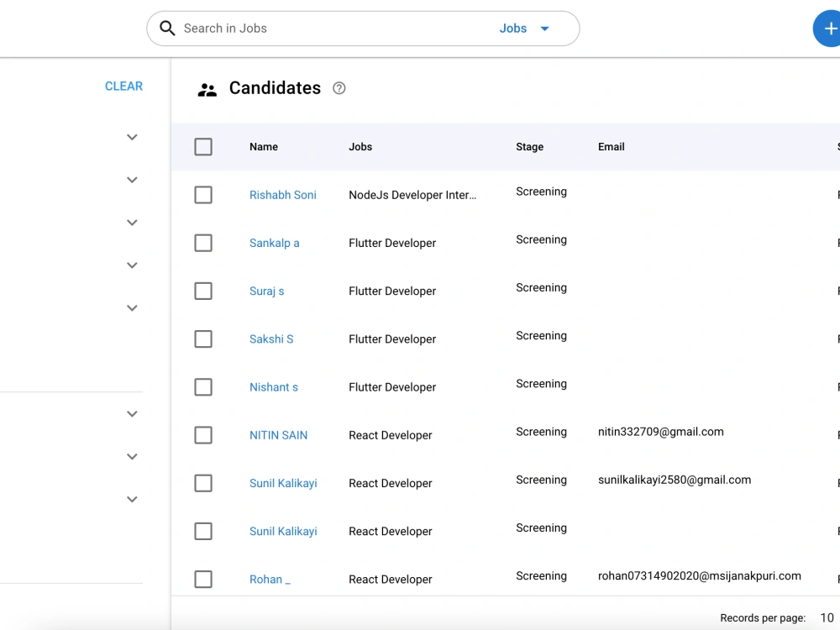840x630 pixels.
Task: Select the checkbox for NITIN SAIN
Action: (202, 435)
